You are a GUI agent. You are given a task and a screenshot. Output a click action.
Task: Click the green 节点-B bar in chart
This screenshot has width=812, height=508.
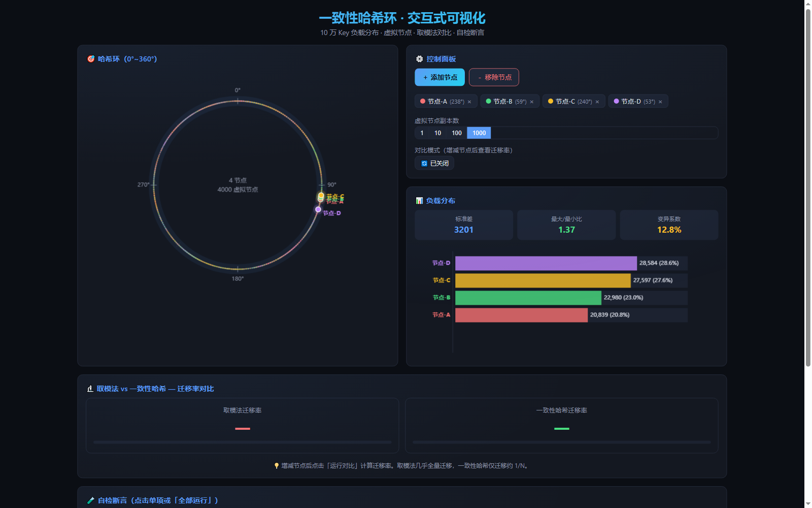(x=528, y=298)
